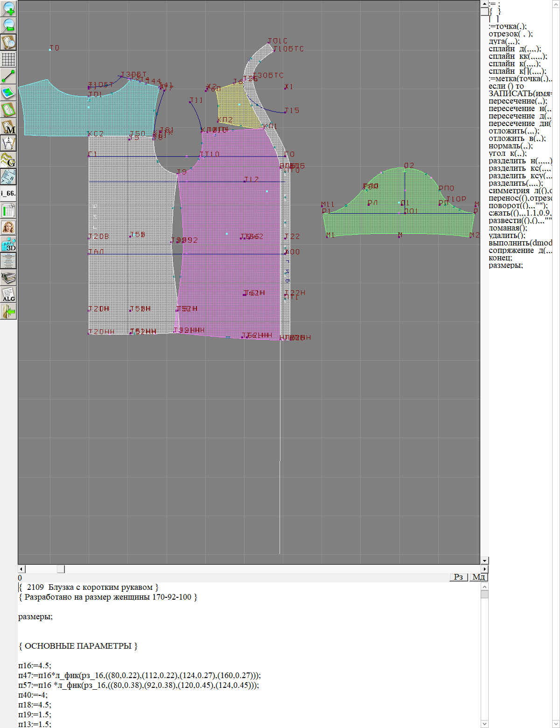Viewport: 560px width, 728px height.
Task: Click the zoom out magnifier icon
Action: click(x=8, y=25)
